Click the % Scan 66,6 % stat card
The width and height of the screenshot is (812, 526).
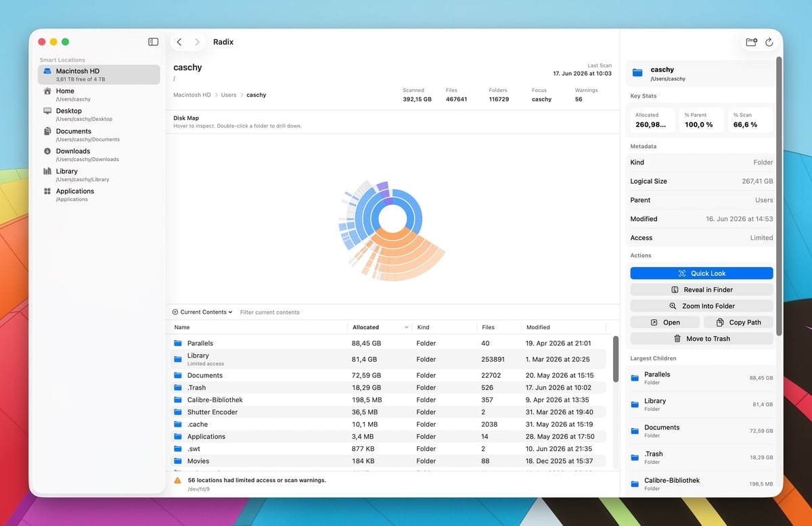point(750,121)
